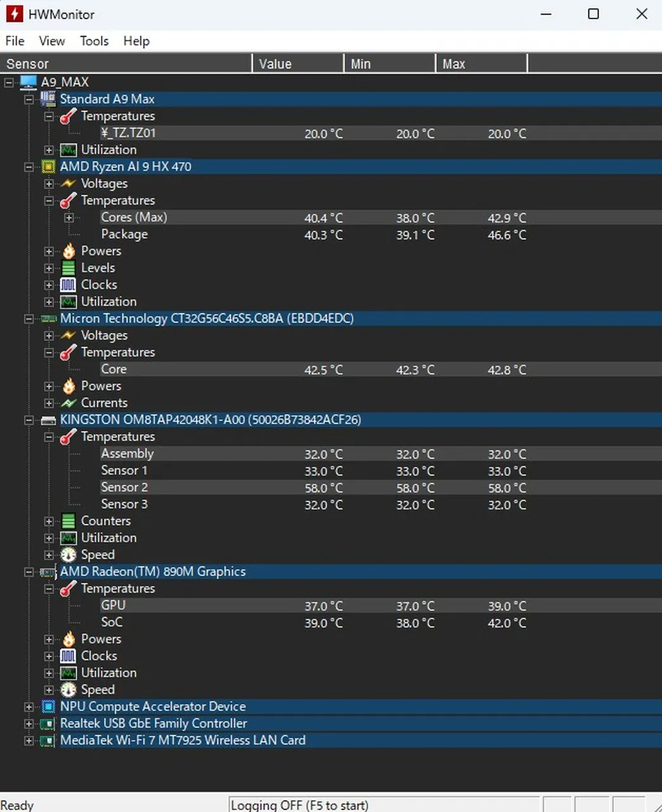Collapse the AMD Ryzen AI 9 HX 470 node

tap(29, 167)
